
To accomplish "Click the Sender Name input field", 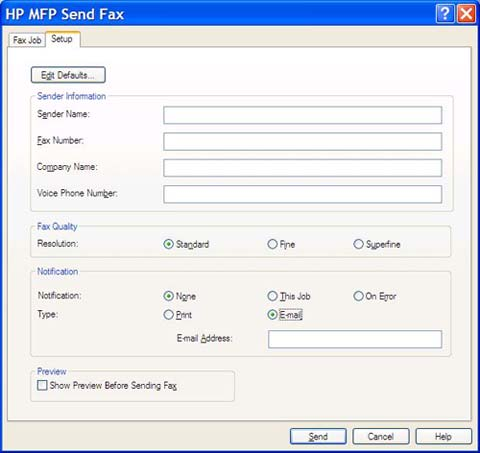I will 303,115.
